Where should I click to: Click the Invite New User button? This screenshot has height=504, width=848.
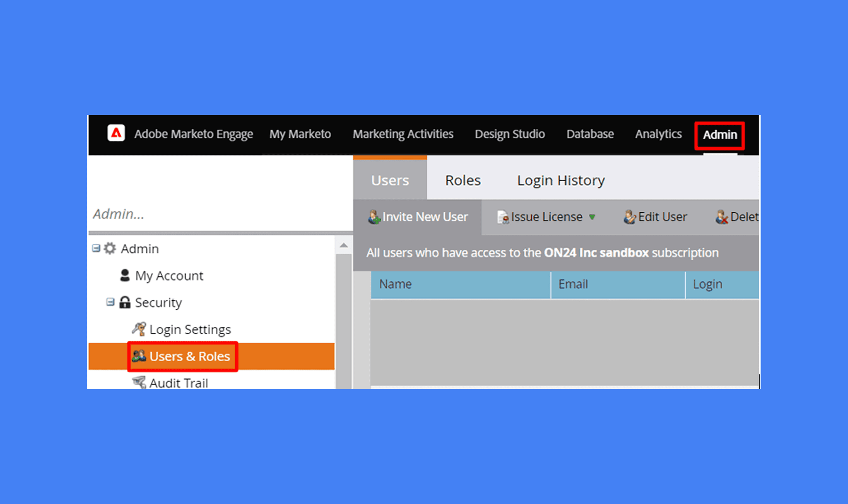click(x=418, y=217)
